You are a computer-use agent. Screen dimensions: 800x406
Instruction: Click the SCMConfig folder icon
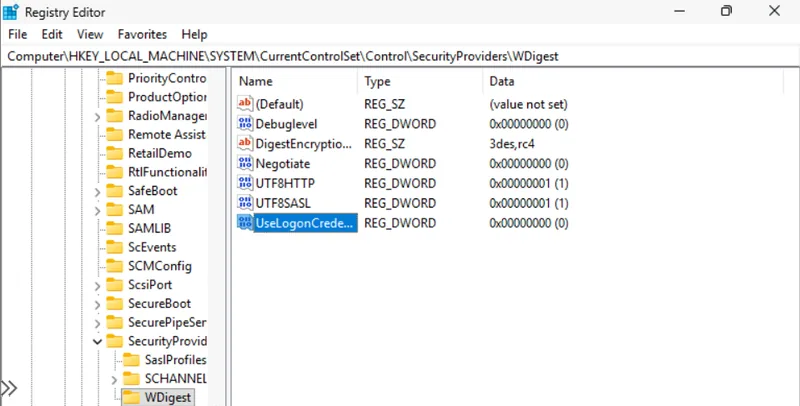pyautogui.click(x=115, y=266)
